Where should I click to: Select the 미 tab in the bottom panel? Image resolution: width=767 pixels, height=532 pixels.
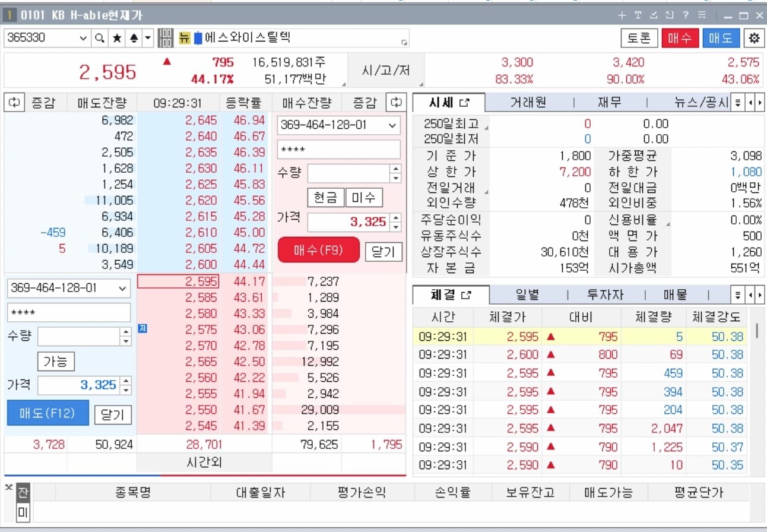point(23,512)
